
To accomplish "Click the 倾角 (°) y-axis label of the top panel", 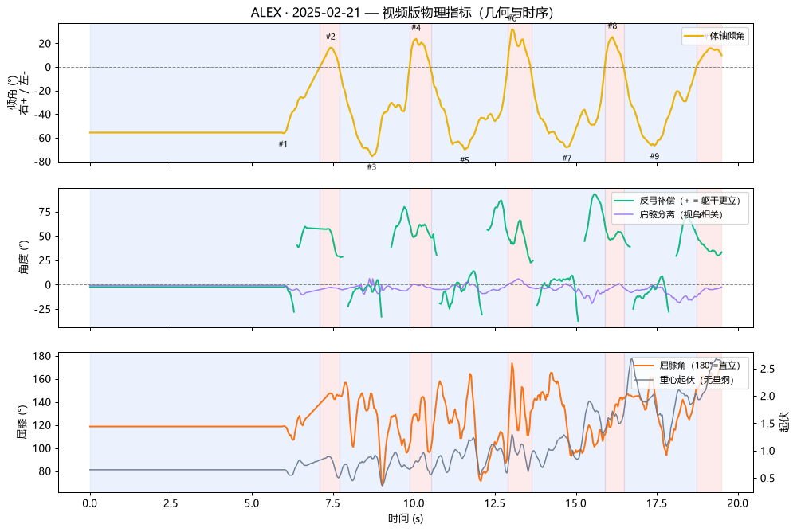I will (18, 93).
